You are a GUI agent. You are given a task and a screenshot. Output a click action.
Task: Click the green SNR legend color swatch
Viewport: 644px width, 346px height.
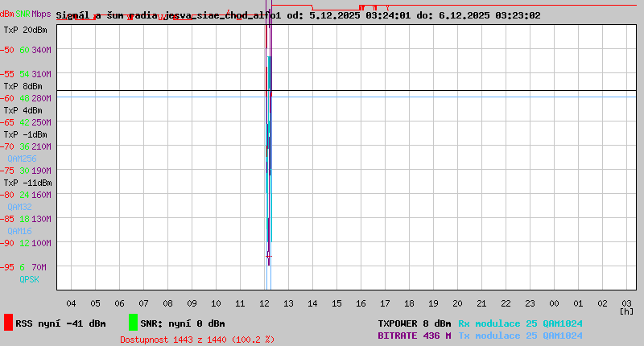click(133, 323)
